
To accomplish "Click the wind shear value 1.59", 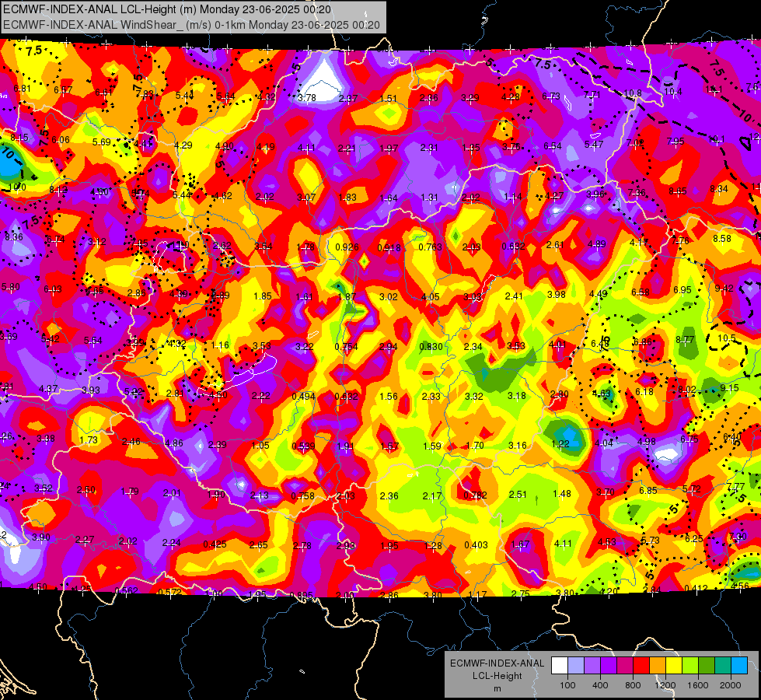I will tap(432, 446).
